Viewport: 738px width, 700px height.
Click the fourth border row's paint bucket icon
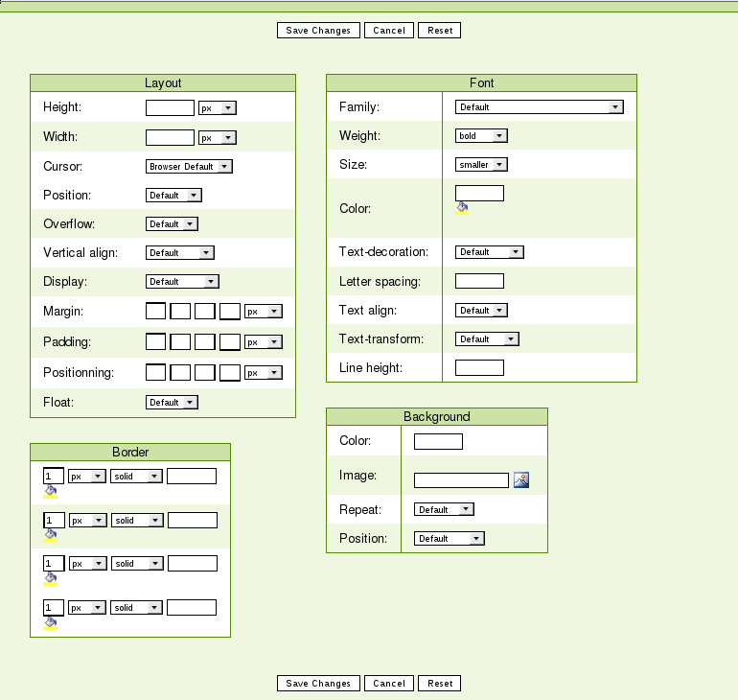50,622
